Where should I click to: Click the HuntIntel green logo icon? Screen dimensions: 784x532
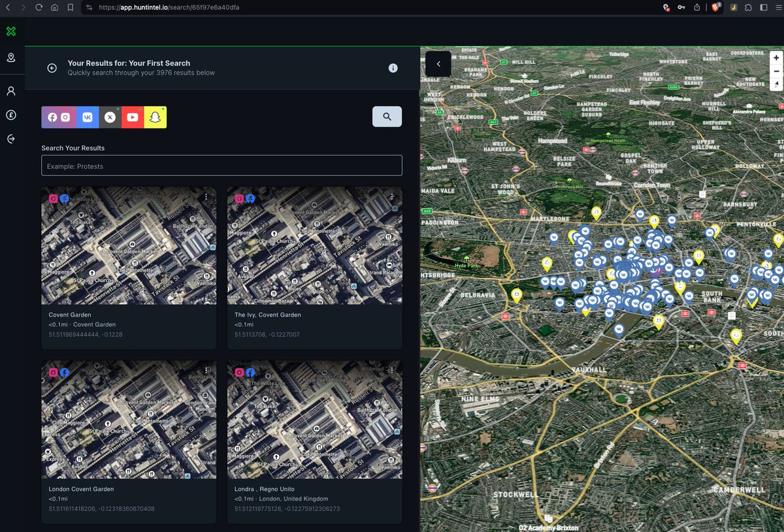pos(11,31)
